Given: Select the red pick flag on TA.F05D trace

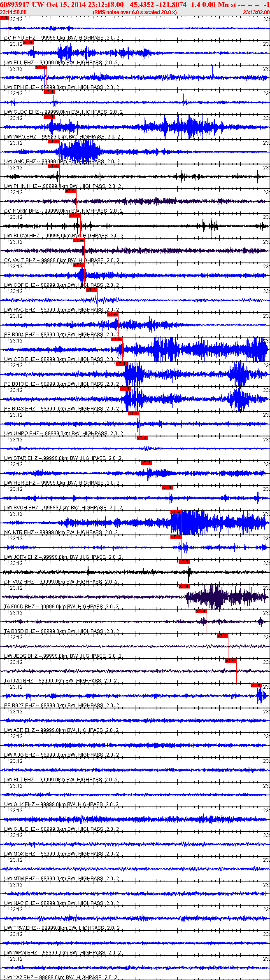Looking at the screenshot, I should [184, 586].
